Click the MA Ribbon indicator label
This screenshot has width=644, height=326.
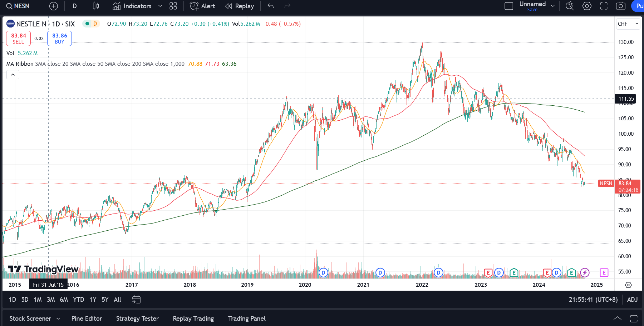point(20,64)
